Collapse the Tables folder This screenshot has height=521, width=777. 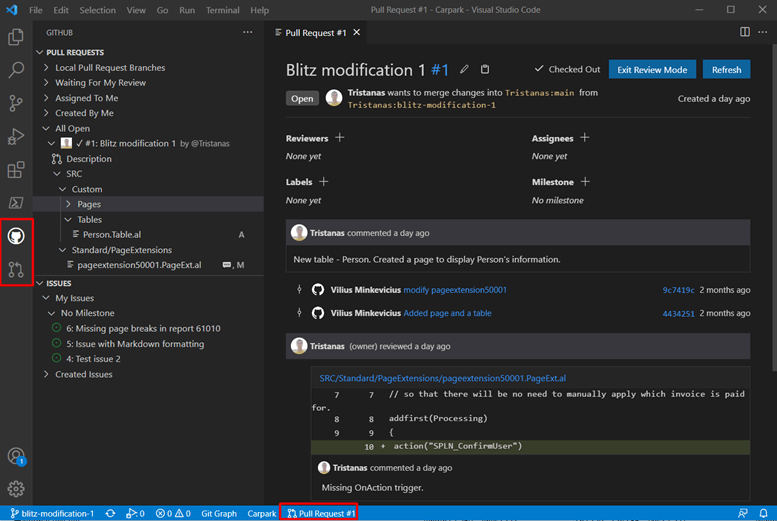pos(68,220)
